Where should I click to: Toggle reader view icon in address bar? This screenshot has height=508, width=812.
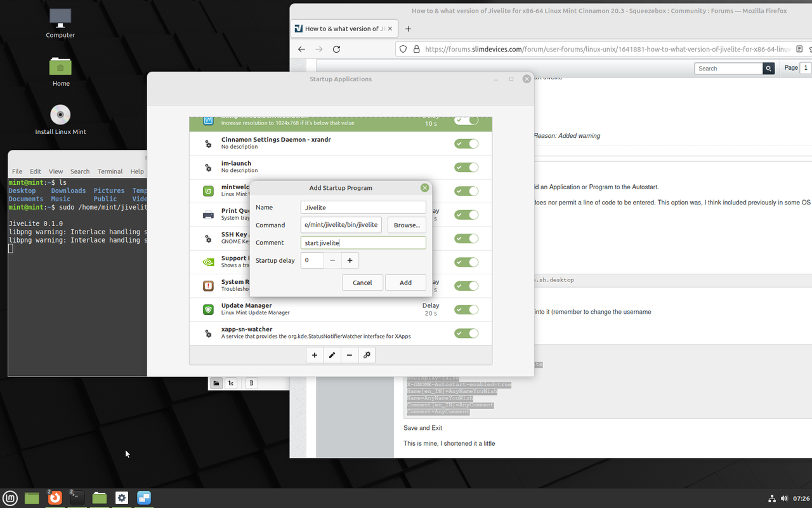click(801, 49)
